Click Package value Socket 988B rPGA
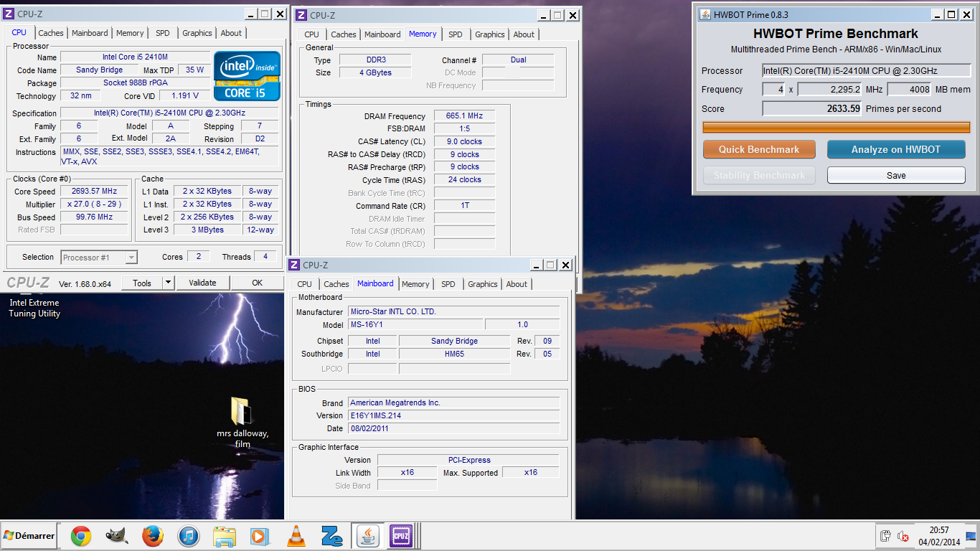This screenshot has height=551, width=980. pos(135,83)
